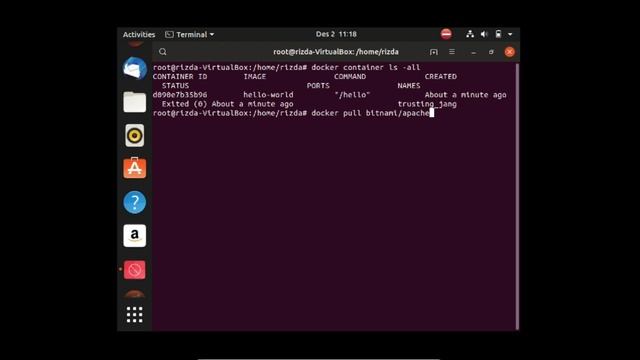Open the Help icon in dock
Image resolution: width=640 pixels, height=360 pixels.
135,202
